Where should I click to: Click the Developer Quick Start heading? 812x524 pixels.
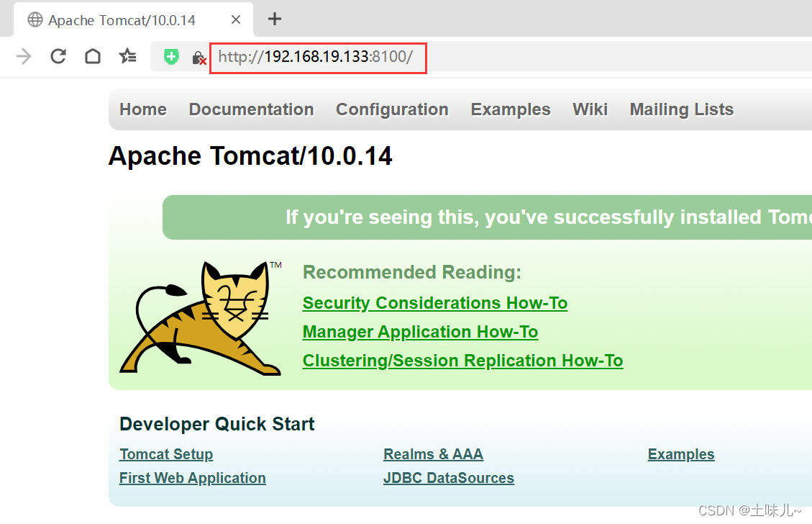(217, 424)
